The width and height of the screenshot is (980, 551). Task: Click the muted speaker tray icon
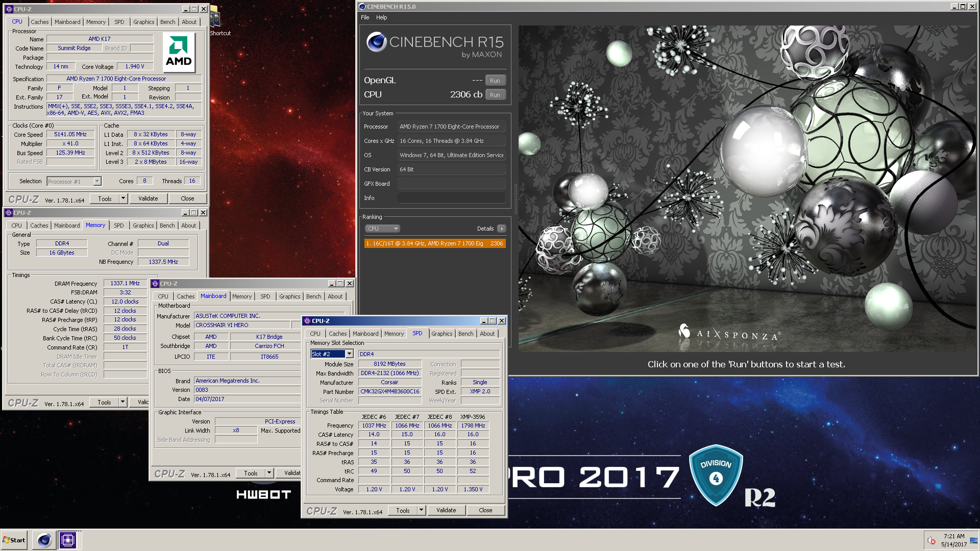[931, 540]
